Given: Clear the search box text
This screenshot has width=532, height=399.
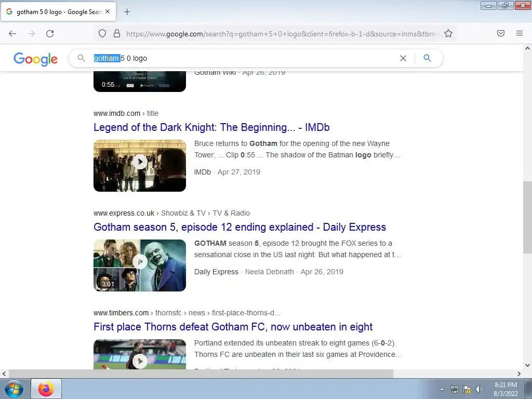Looking at the screenshot, I should (x=403, y=58).
